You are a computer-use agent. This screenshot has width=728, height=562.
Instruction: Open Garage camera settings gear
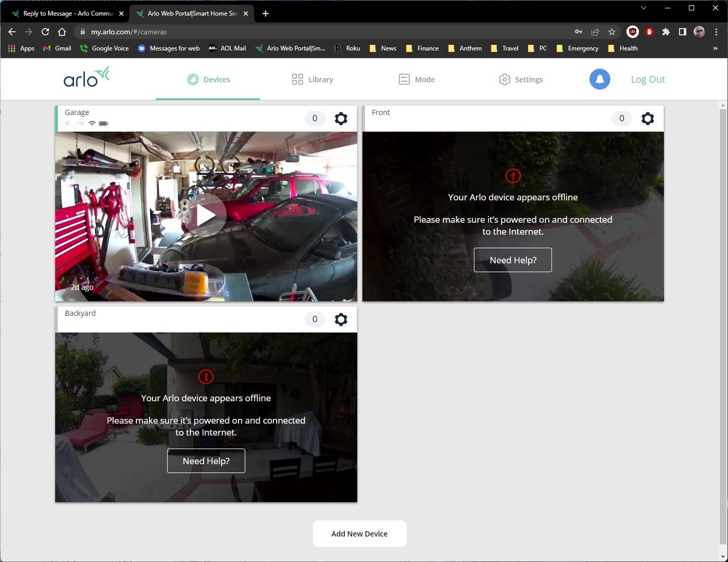tap(341, 119)
